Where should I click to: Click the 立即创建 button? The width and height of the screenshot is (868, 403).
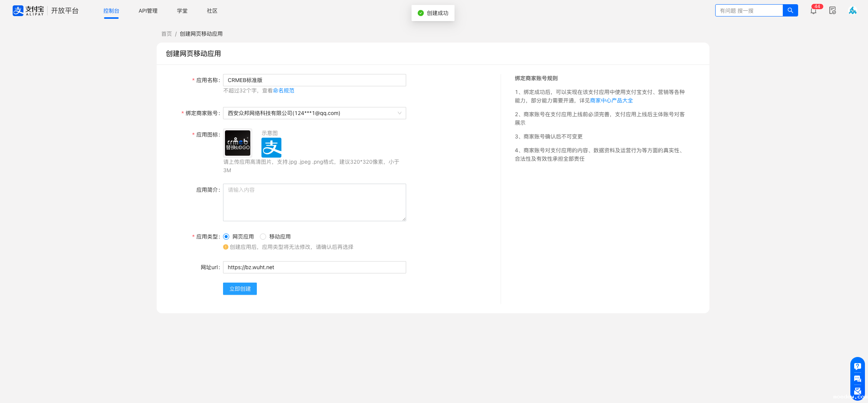(240, 289)
